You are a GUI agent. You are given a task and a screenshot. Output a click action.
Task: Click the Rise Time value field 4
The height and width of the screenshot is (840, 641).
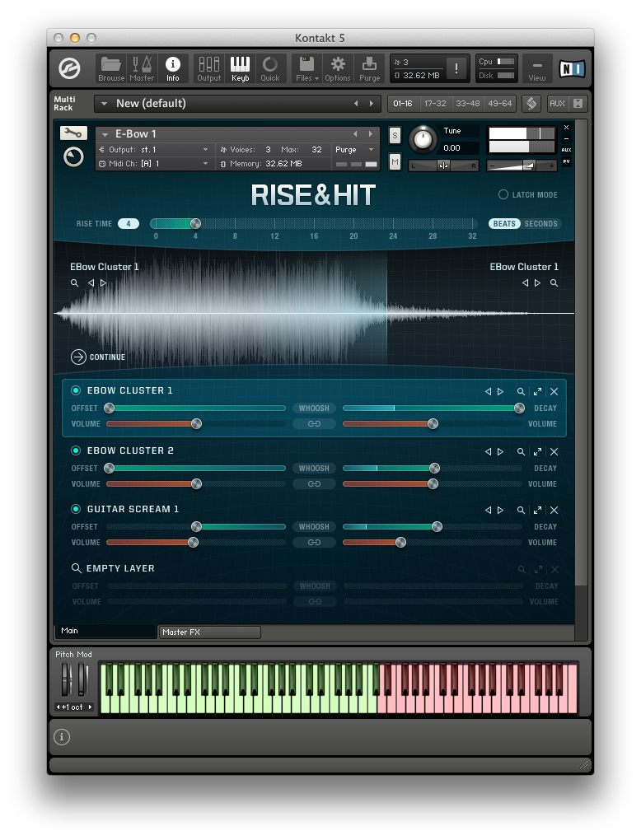[x=129, y=224]
